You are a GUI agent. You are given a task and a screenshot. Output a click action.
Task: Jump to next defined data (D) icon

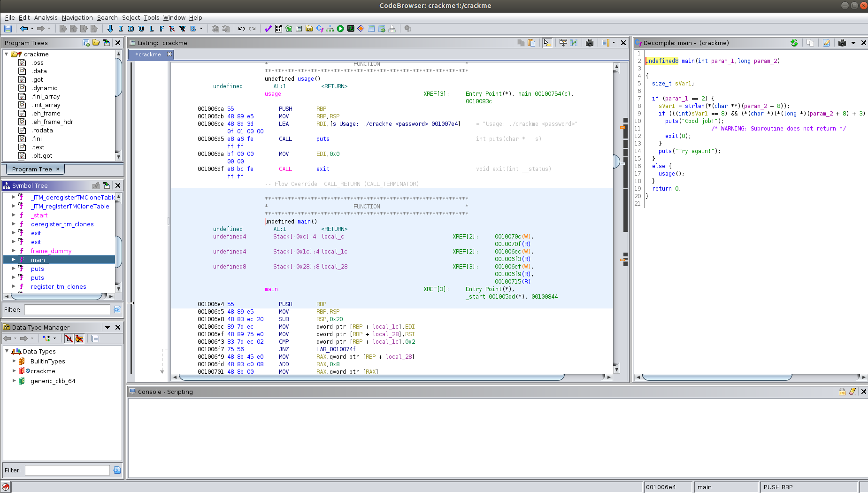point(131,29)
